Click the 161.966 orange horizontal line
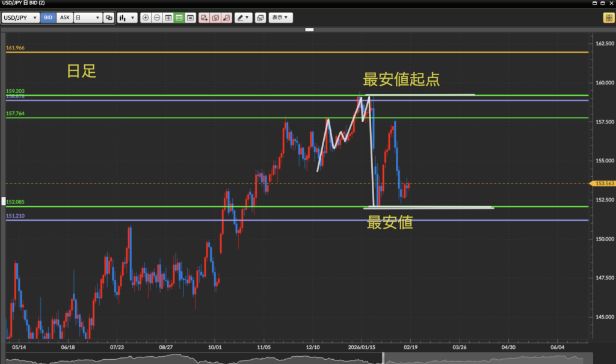 (301, 52)
